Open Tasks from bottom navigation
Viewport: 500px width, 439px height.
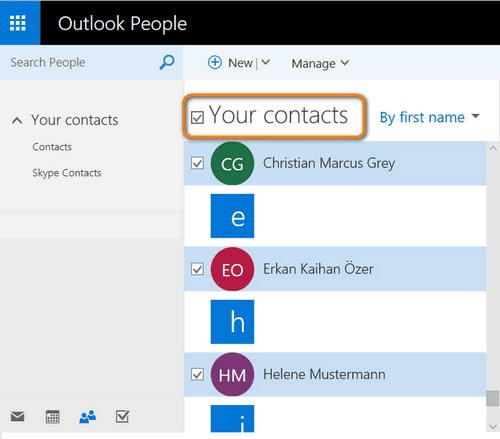[x=122, y=416]
